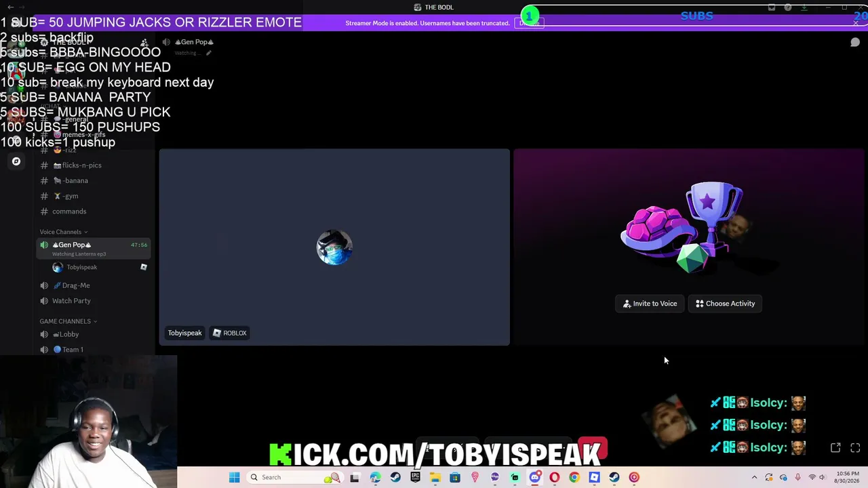Open Opera browser from the taskbar
The image size is (868, 488).
point(555,477)
